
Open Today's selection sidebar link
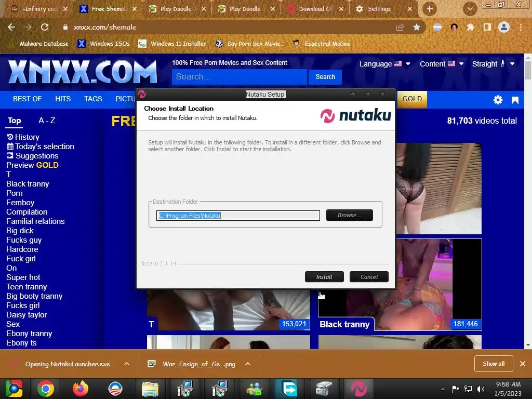point(40,147)
